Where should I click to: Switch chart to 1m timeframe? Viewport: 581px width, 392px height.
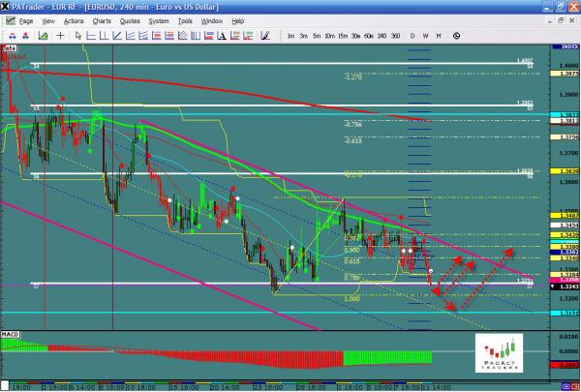[x=291, y=36]
